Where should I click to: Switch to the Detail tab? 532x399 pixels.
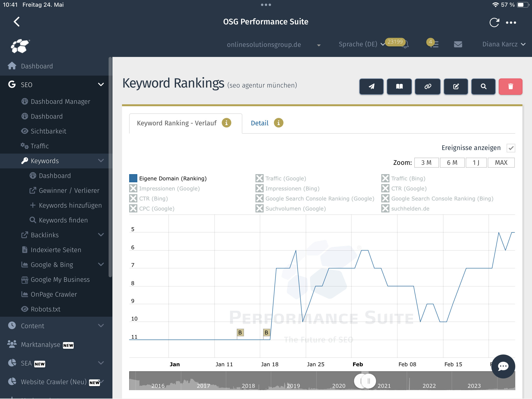(260, 123)
